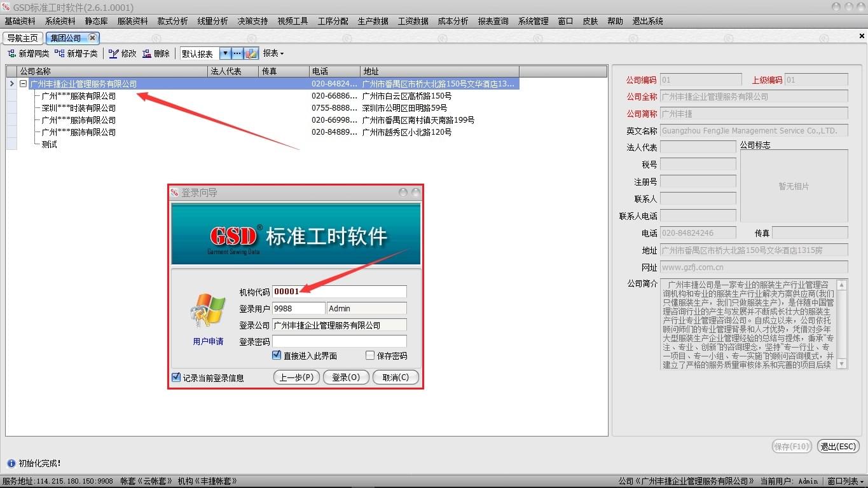Click the 修改 edit toolbar icon
The width and height of the screenshot is (868, 488).
[x=113, y=54]
